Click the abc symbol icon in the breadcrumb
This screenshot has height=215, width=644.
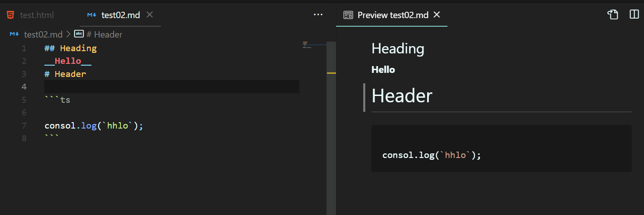click(x=79, y=34)
